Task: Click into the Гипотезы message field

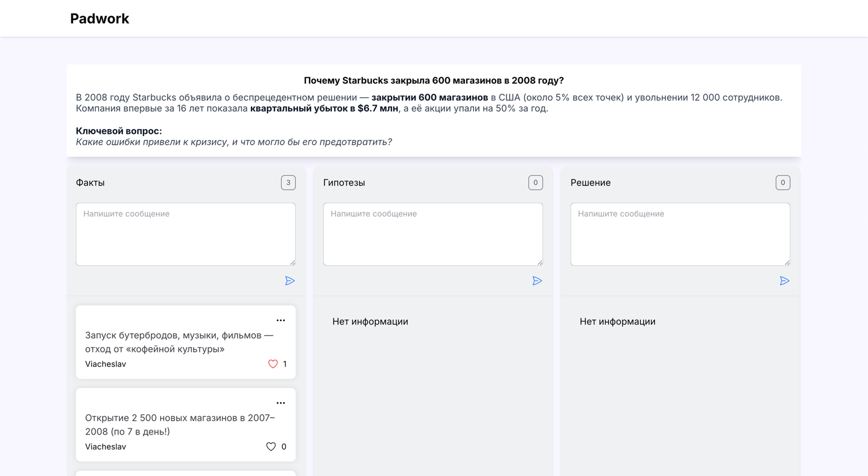Action: [433, 234]
